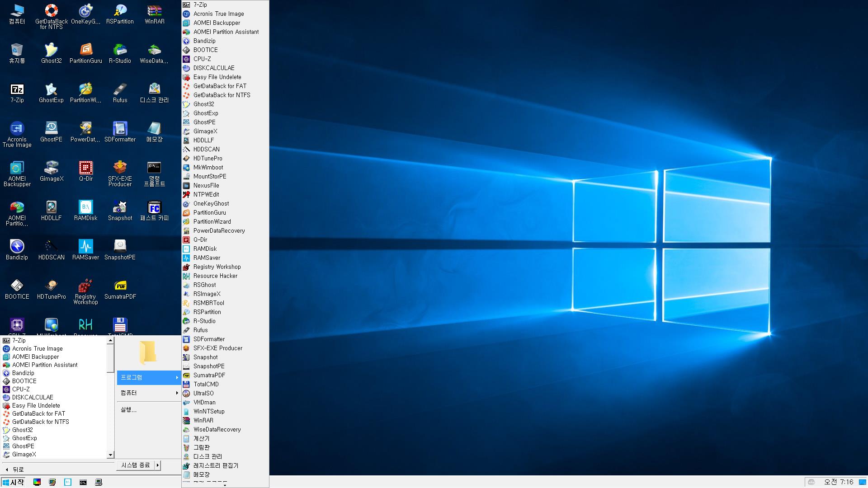Select Easy File Undelete in start list

[x=54, y=405]
